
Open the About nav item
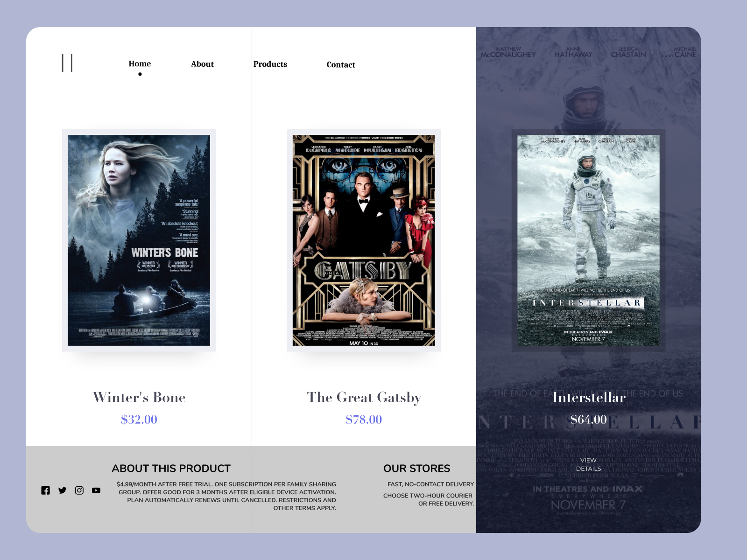(202, 64)
